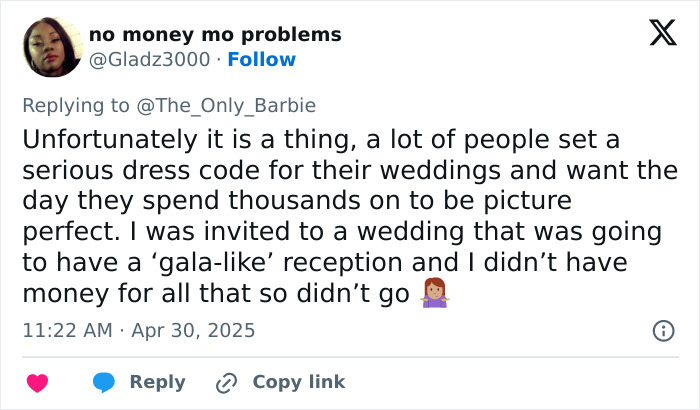Click the shrugging woman emoji
The image size is (700, 410).
click(x=434, y=296)
